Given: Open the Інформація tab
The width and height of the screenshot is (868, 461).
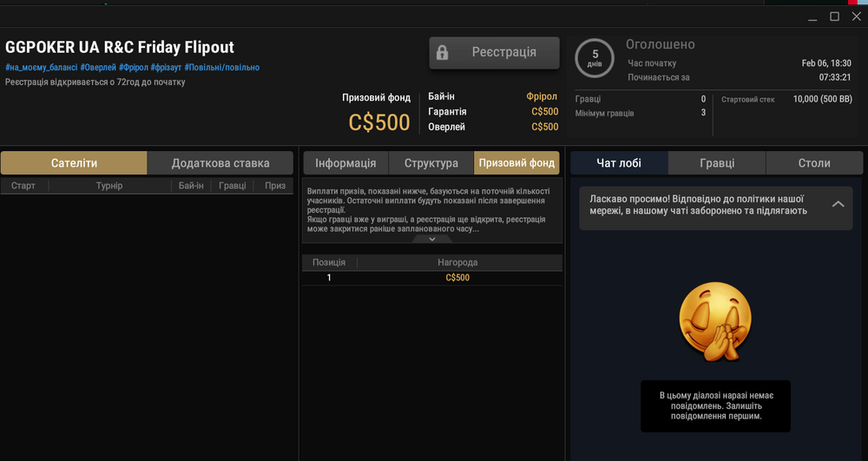Looking at the screenshot, I should 345,163.
